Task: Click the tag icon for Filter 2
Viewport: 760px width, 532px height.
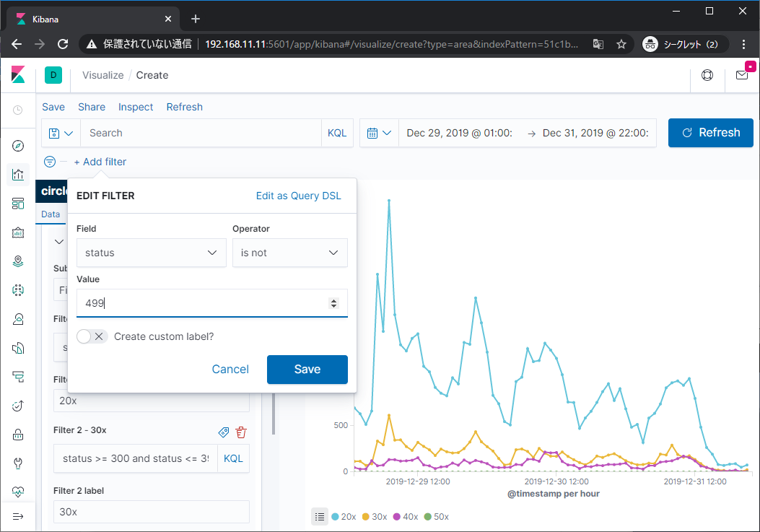Action: coord(224,432)
